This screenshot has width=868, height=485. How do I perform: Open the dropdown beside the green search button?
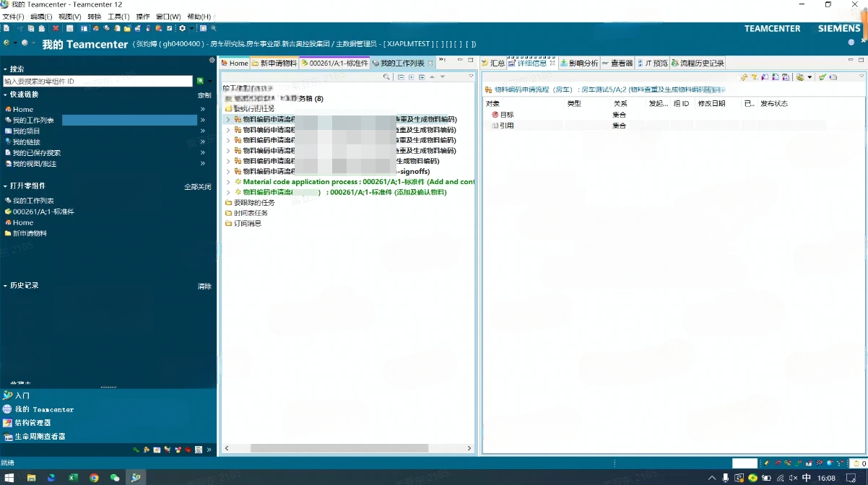210,82
